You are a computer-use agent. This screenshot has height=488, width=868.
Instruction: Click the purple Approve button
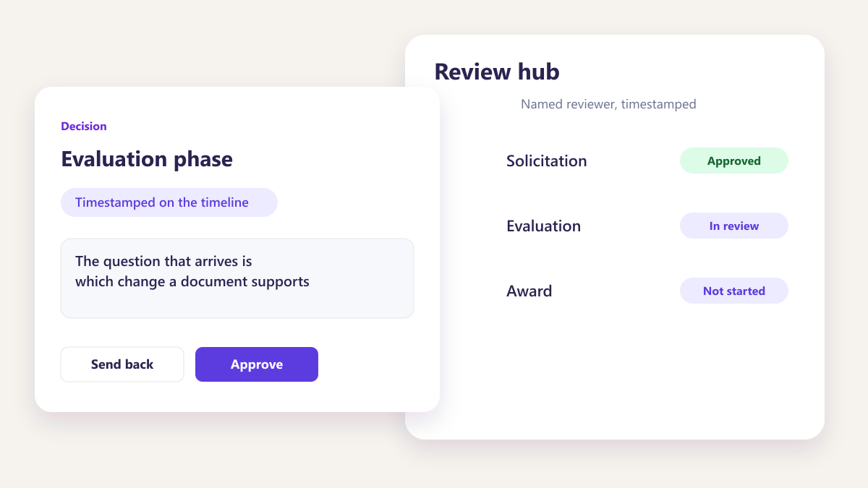coord(257,364)
